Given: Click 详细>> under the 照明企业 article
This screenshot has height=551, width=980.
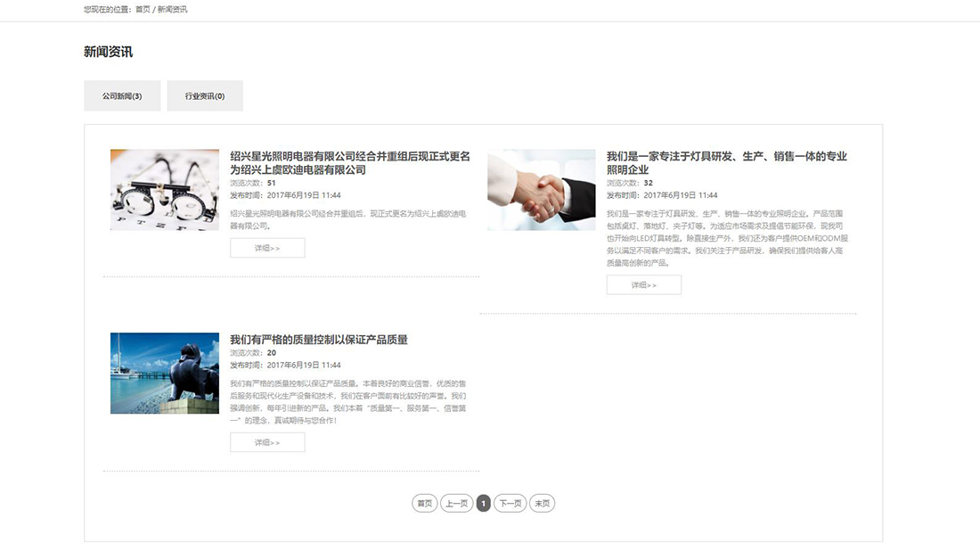Looking at the screenshot, I should point(644,284).
